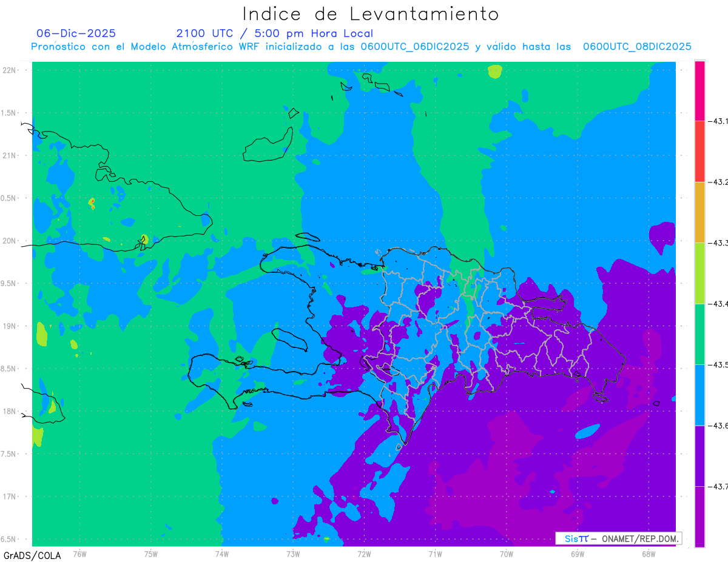Click longitude label "76W"

click(x=79, y=554)
